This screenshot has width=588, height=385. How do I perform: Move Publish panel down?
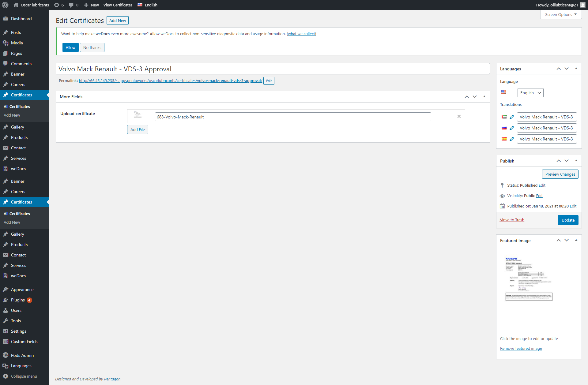coord(567,161)
